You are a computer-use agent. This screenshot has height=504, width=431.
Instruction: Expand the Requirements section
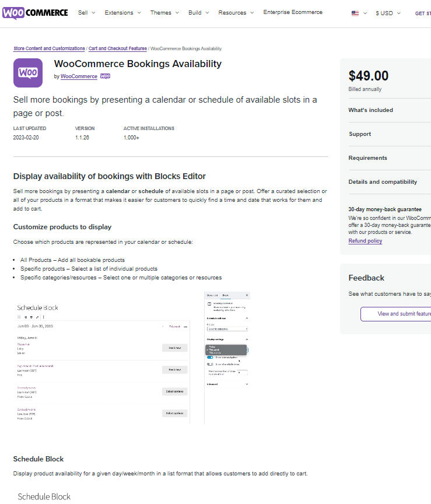pyautogui.click(x=368, y=157)
